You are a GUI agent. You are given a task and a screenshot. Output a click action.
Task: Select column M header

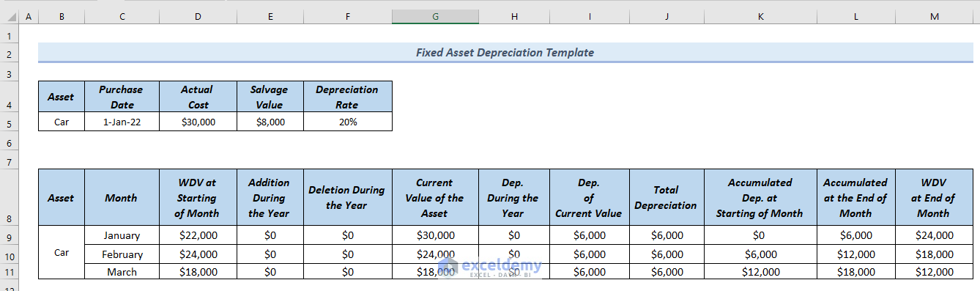point(935,16)
